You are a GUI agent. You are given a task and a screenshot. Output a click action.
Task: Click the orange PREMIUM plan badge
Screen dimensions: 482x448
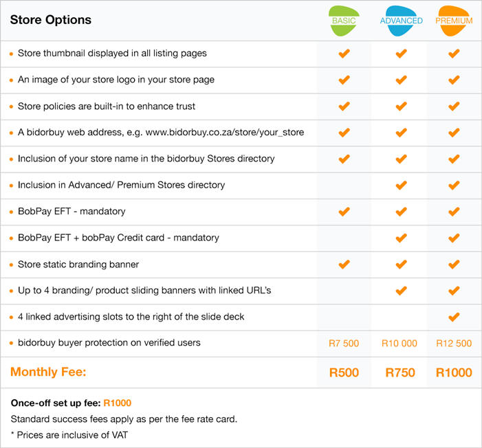click(x=454, y=21)
